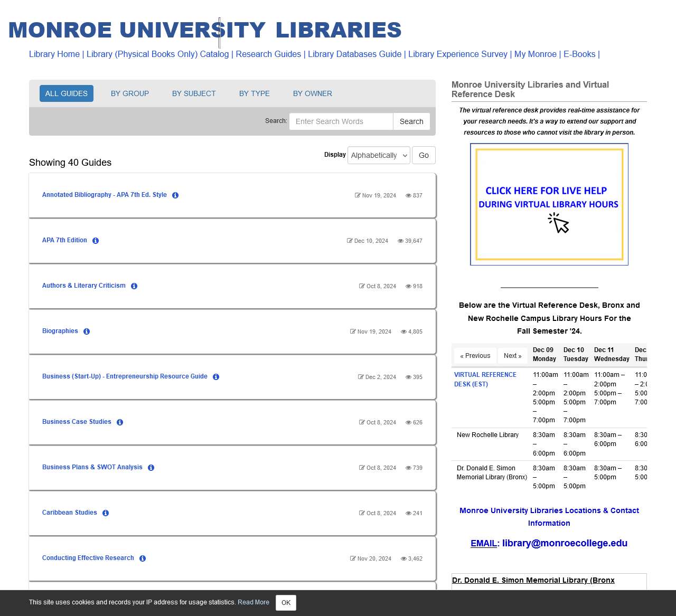
Task: Open APA 7th Edition guide
Action: pos(64,240)
